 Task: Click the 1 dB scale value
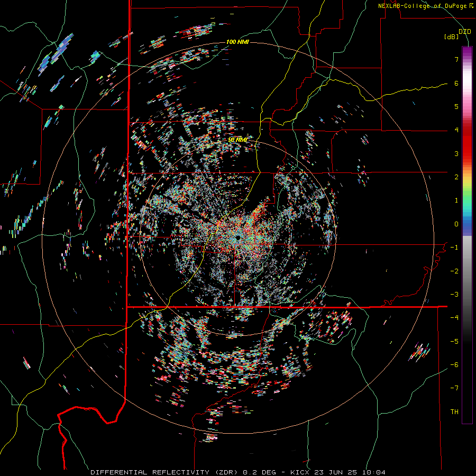[456, 200]
